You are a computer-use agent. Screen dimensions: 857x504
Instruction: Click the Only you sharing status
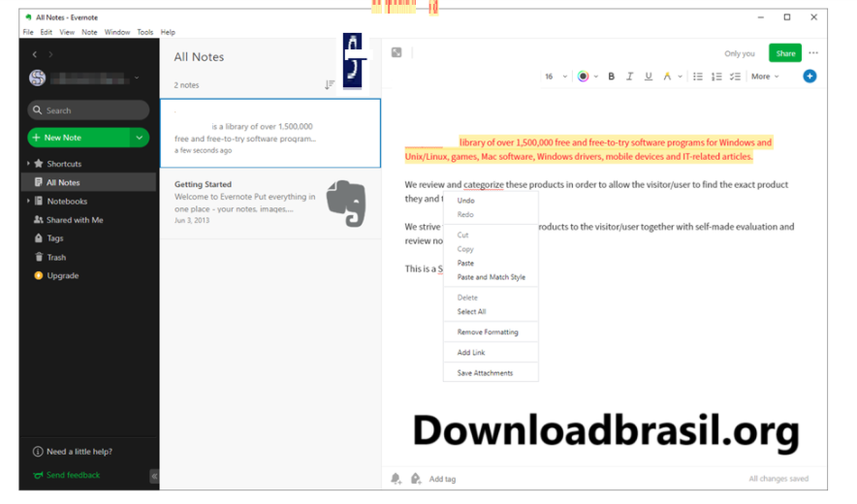[739, 53]
